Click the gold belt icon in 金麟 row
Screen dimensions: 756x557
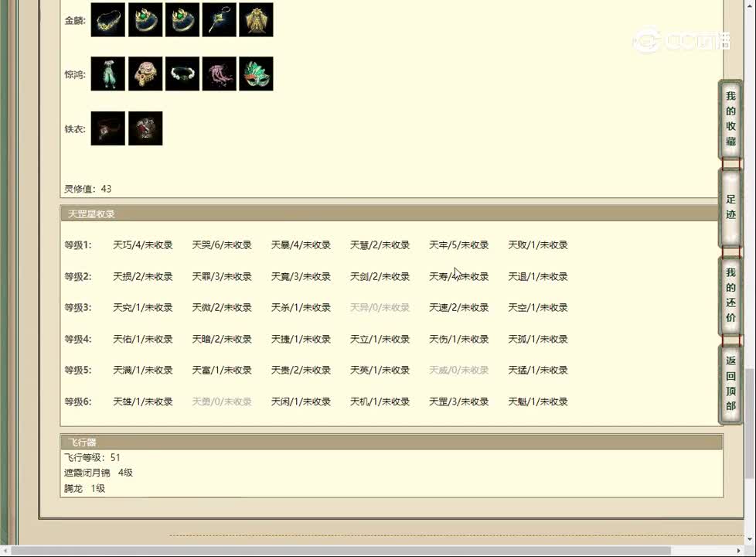click(108, 20)
